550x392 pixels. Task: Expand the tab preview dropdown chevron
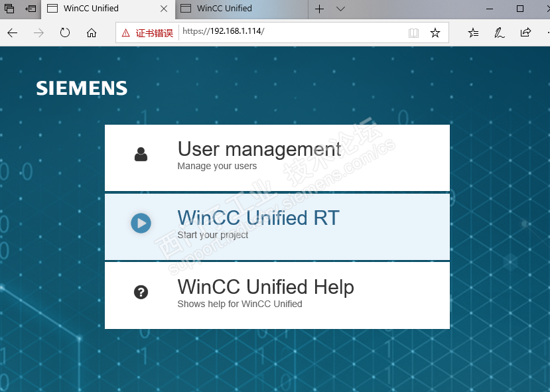pos(340,9)
